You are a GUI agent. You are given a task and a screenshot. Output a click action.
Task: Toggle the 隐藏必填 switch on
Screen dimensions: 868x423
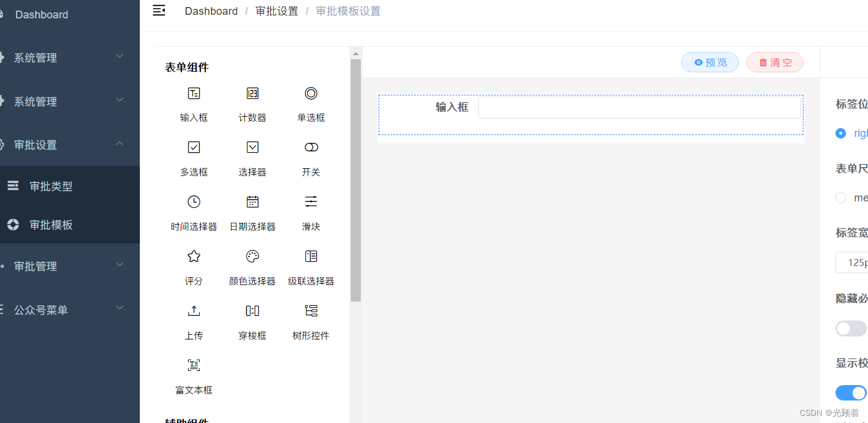coord(851,328)
